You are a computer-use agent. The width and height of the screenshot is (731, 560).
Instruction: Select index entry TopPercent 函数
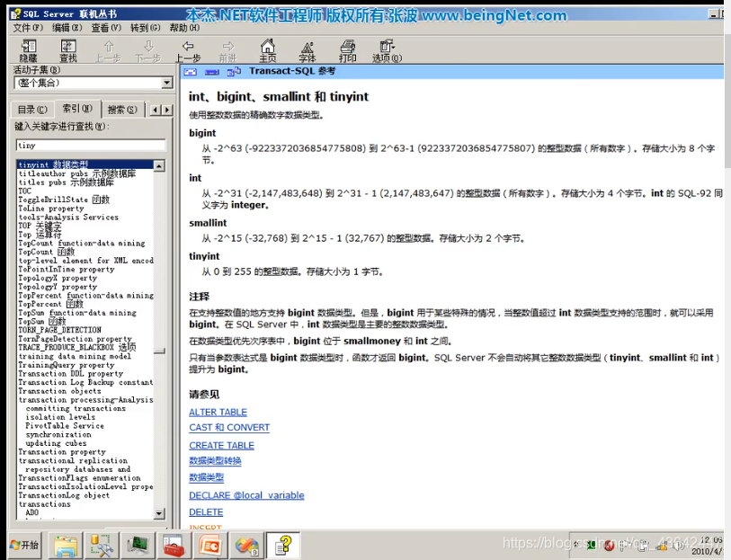click(51, 304)
